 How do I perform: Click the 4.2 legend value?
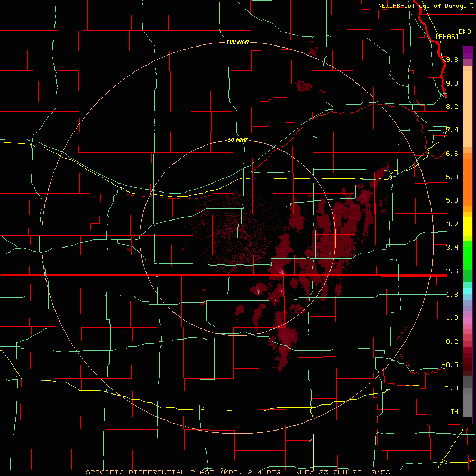click(x=452, y=224)
